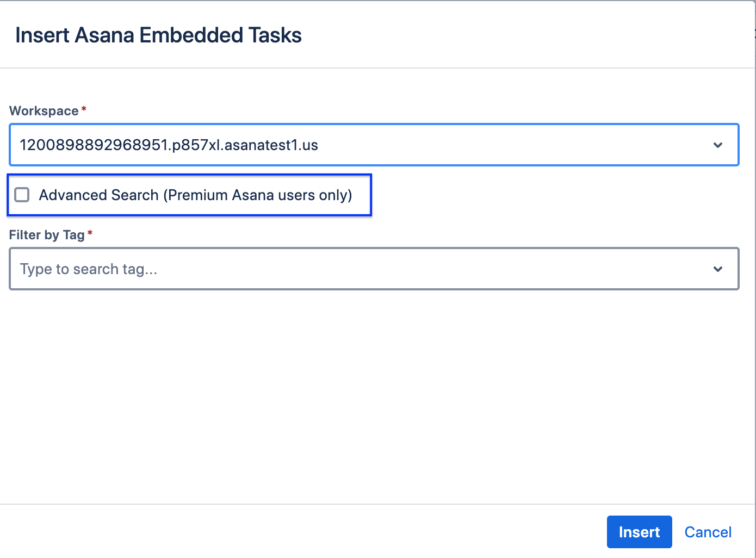Viewport: 756px width, 558px height.
Task: Click the Insert Asana Embedded Tasks title
Action: pyautogui.click(x=158, y=35)
